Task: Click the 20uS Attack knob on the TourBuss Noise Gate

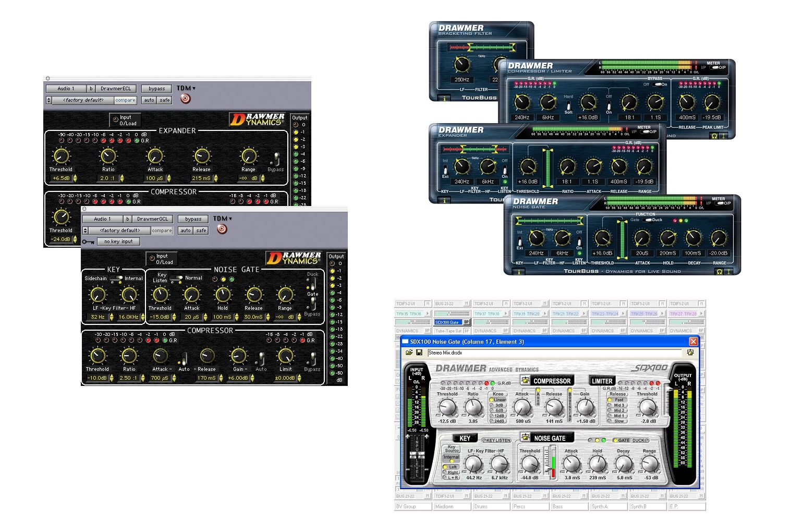Action: (642, 238)
